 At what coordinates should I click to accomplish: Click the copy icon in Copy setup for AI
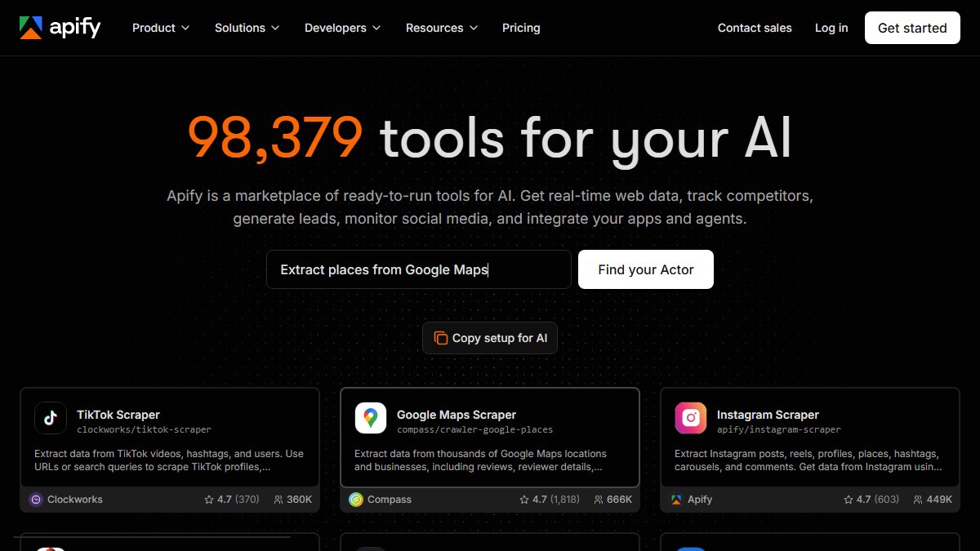click(x=441, y=338)
